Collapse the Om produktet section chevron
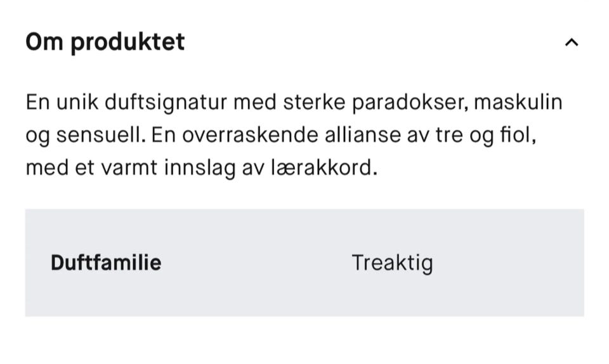609x364 pixels. 572,42
